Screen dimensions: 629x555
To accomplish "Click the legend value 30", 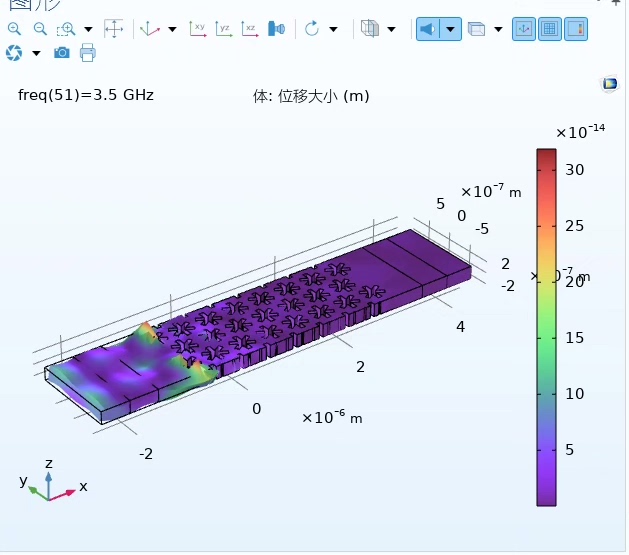I will pos(574,170).
